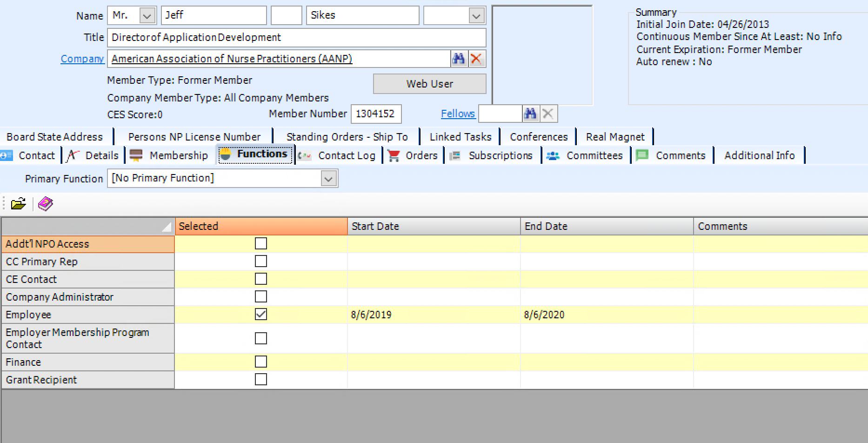868x443 pixels.
Task: Click the purple book icon in the functions toolbar
Action: click(x=45, y=204)
